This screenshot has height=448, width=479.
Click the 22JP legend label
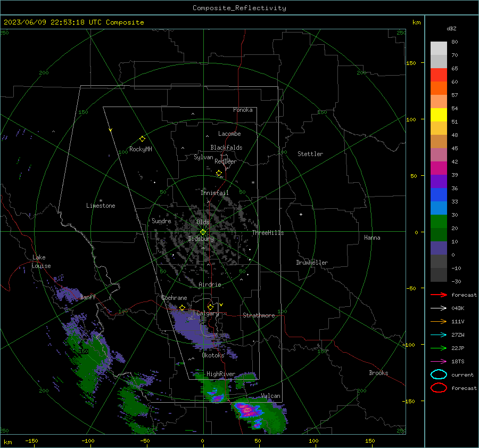click(458, 348)
